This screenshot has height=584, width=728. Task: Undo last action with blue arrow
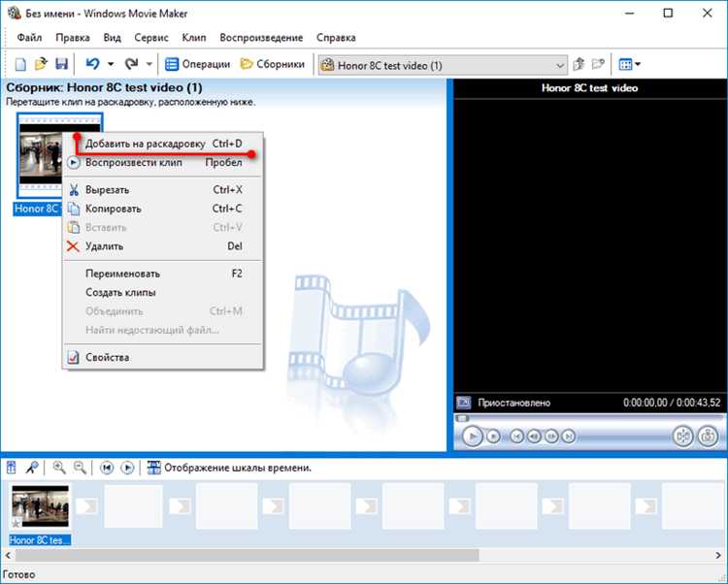92,64
